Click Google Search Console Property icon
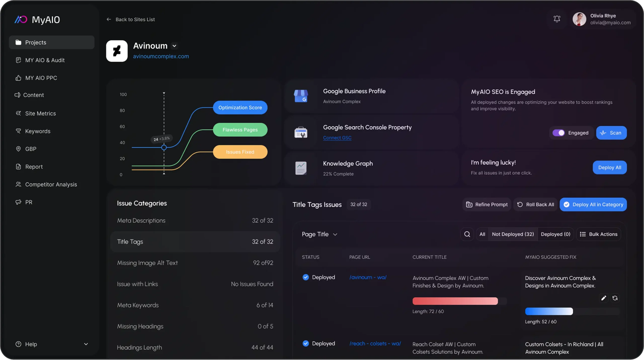Image resolution: width=644 pixels, height=360 pixels. 301,132
